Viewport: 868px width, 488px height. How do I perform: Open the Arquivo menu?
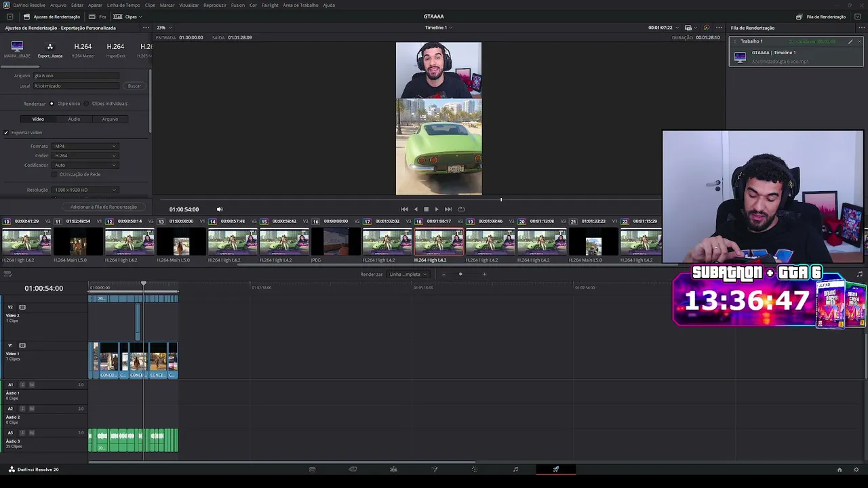(59, 5)
